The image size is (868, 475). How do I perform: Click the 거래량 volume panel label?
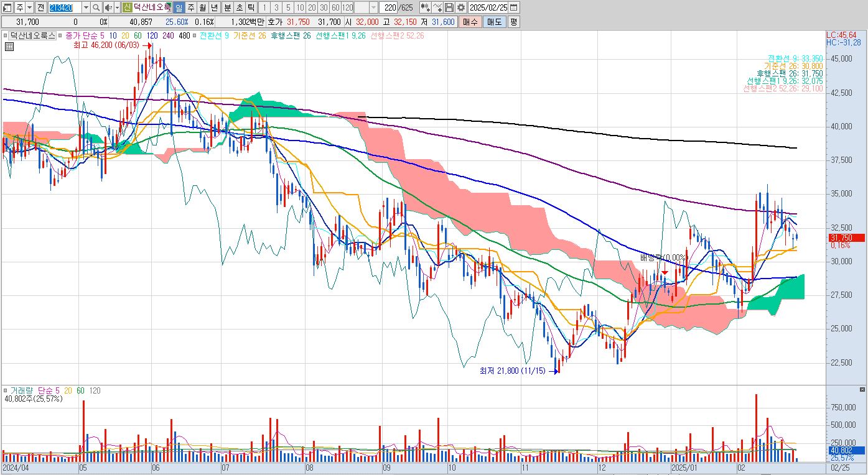click(x=21, y=390)
